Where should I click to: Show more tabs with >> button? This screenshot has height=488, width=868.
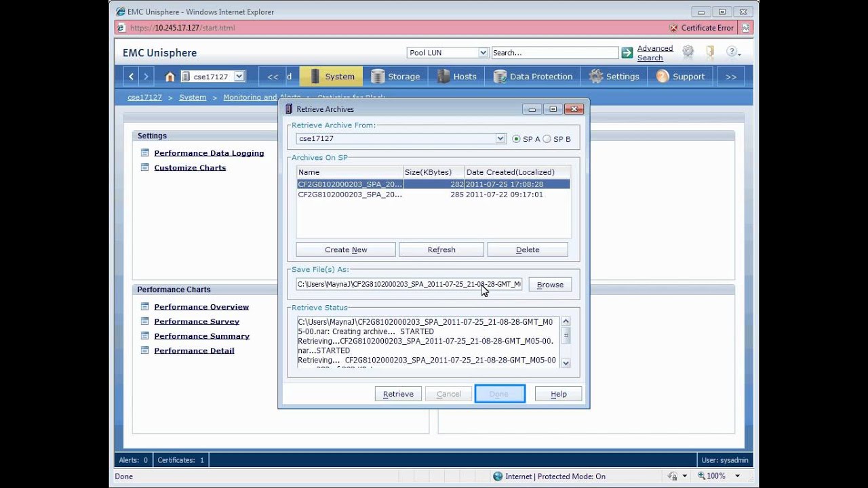click(731, 77)
